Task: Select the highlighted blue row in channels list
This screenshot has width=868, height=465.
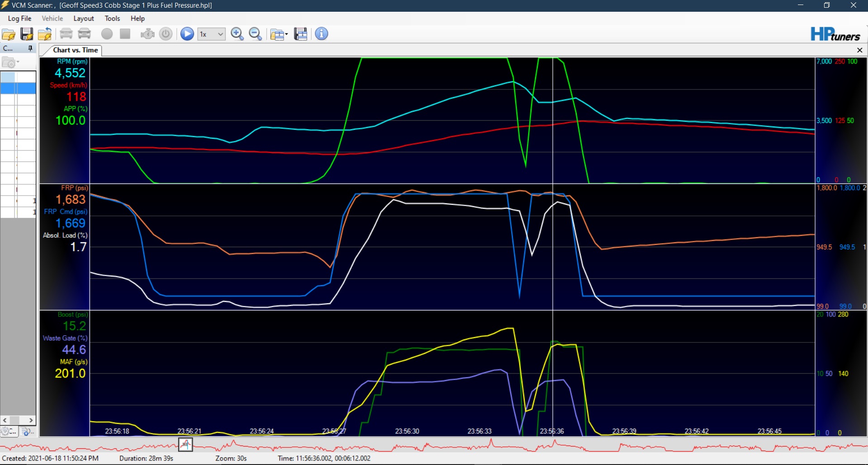Action: coord(18,89)
